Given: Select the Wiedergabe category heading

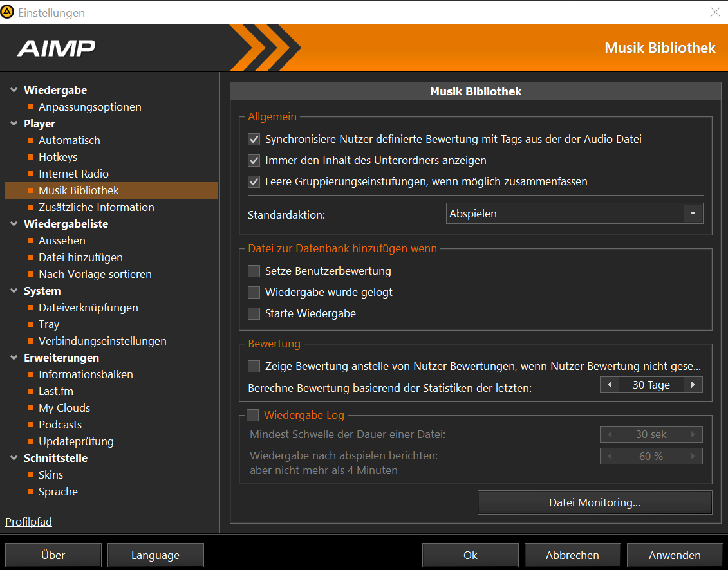Looking at the screenshot, I should click(55, 90).
